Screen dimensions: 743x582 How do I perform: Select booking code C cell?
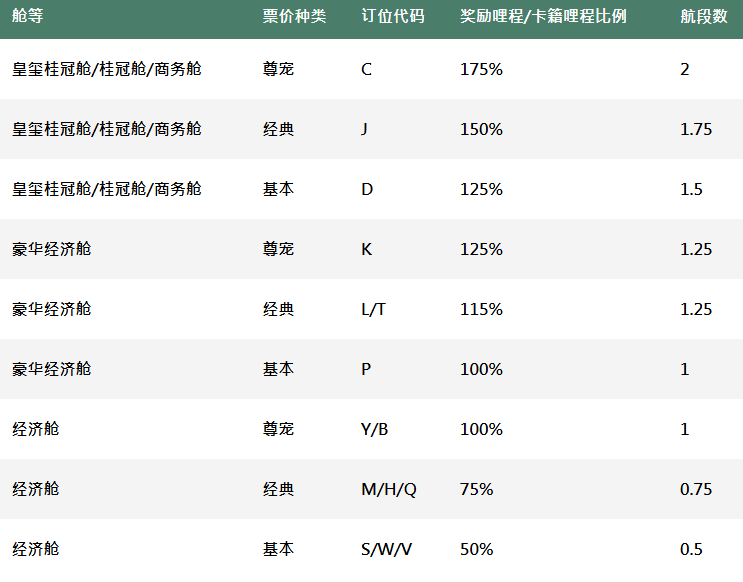(366, 69)
